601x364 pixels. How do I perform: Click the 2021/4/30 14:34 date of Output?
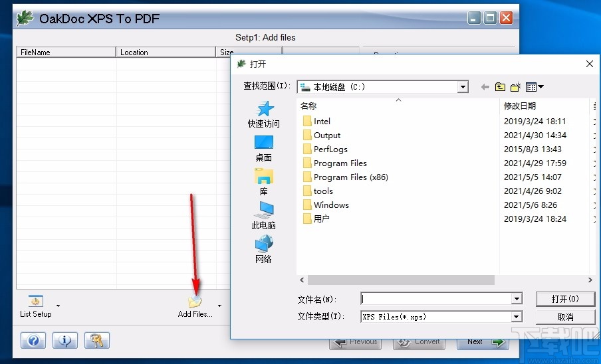click(535, 135)
